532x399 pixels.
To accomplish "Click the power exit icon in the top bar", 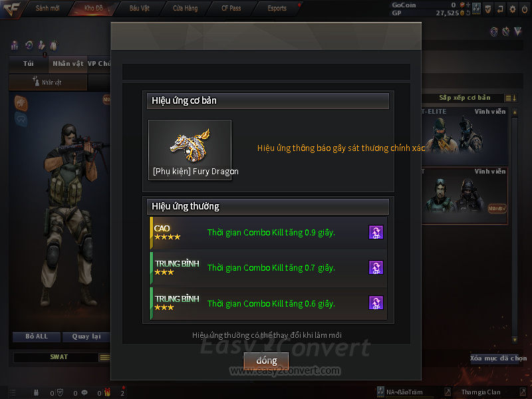I will 525,9.
